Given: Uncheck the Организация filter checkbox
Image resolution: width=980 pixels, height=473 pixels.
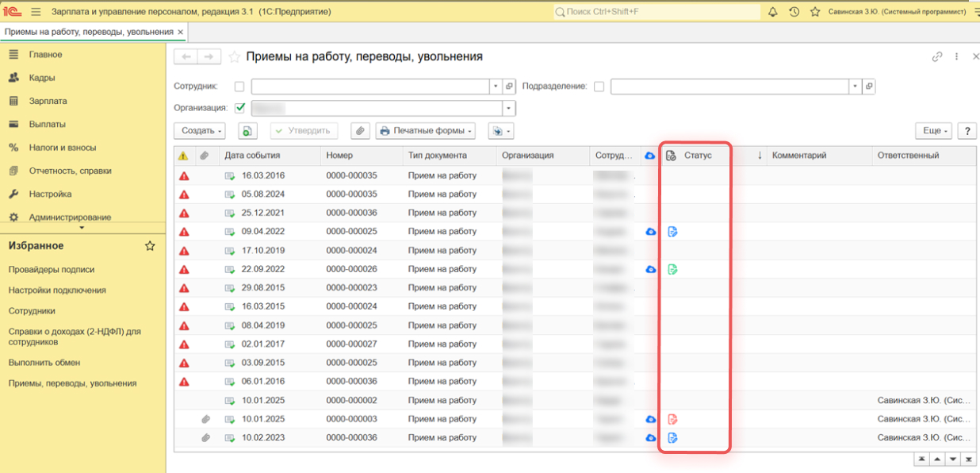Looking at the screenshot, I should pos(239,108).
